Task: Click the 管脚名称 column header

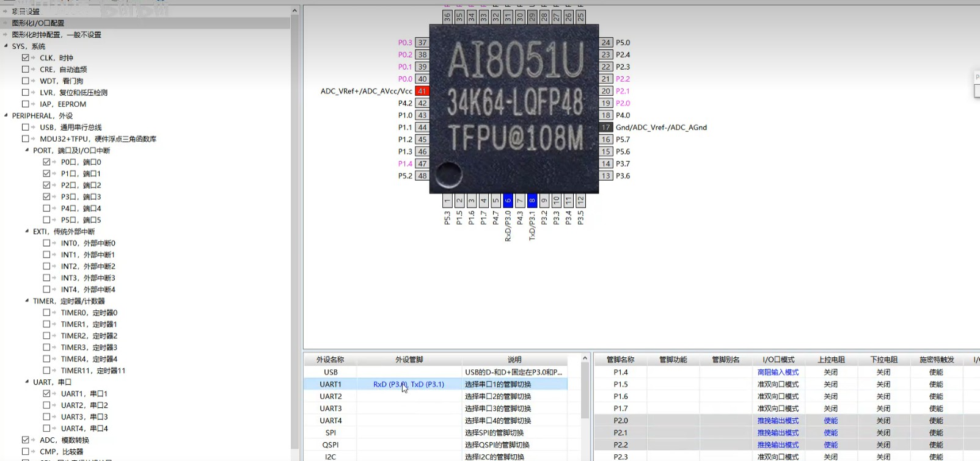Action: 621,360
